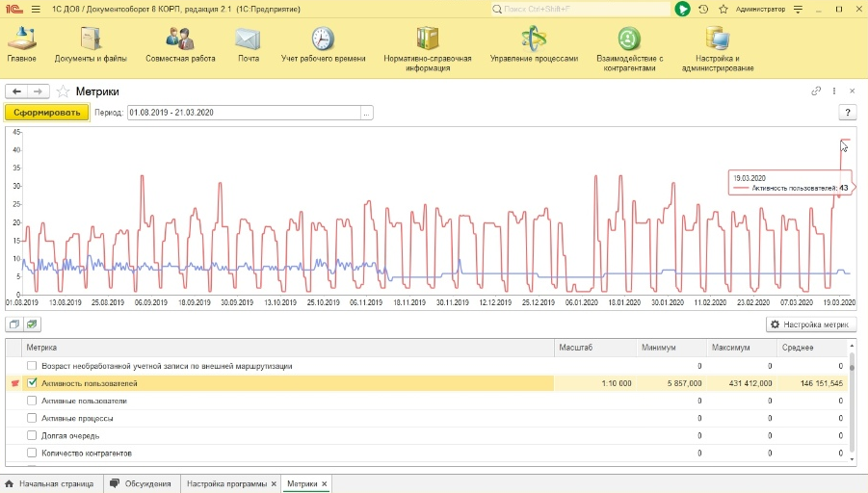Viewport: 868px width, 493px height.
Task: Open Настройка и администрирование section
Action: tap(718, 49)
